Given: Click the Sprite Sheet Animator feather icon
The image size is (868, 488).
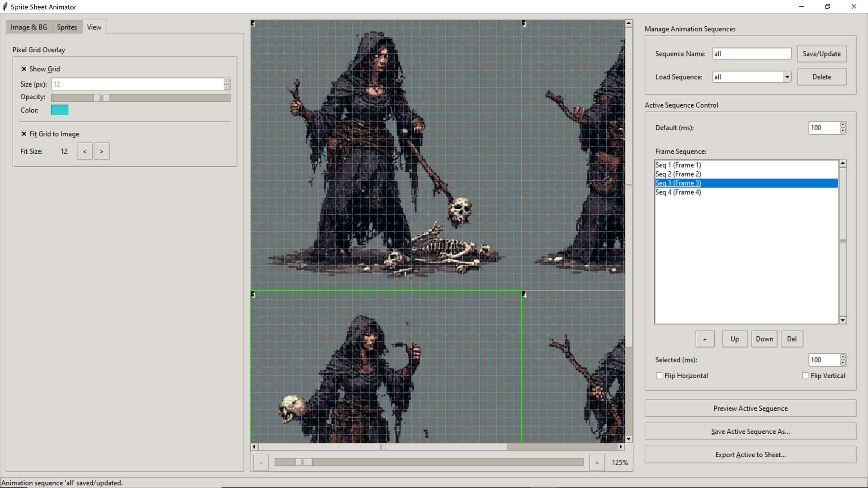Looking at the screenshot, I should (5, 7).
